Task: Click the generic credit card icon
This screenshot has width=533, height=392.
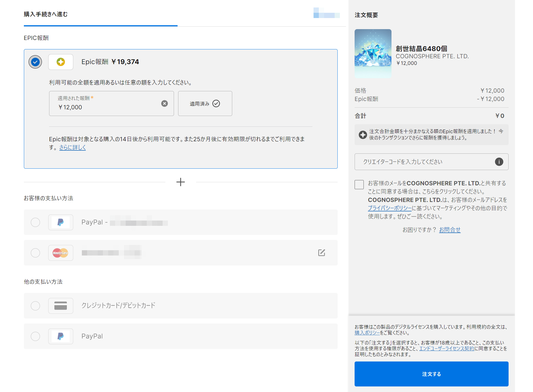Action: coord(61,306)
